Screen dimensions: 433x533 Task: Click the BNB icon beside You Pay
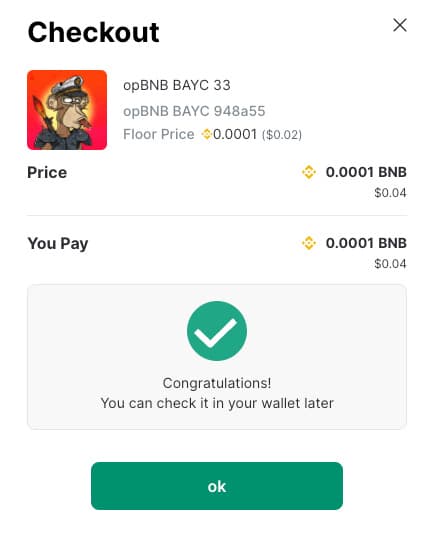pos(309,243)
